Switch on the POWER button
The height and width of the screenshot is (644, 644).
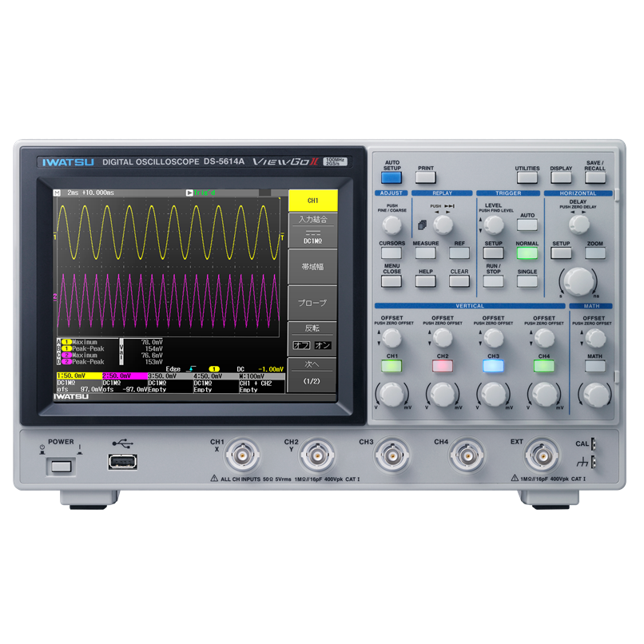tap(62, 466)
